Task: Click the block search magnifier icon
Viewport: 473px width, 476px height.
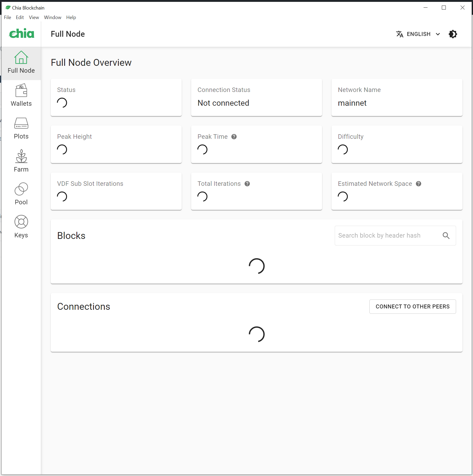Action: click(446, 235)
